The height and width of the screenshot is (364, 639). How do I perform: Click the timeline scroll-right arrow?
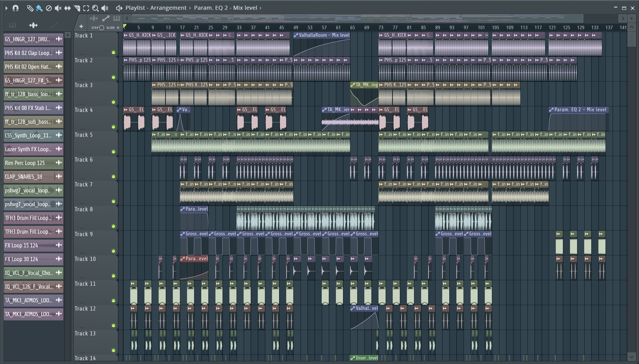[623, 18]
